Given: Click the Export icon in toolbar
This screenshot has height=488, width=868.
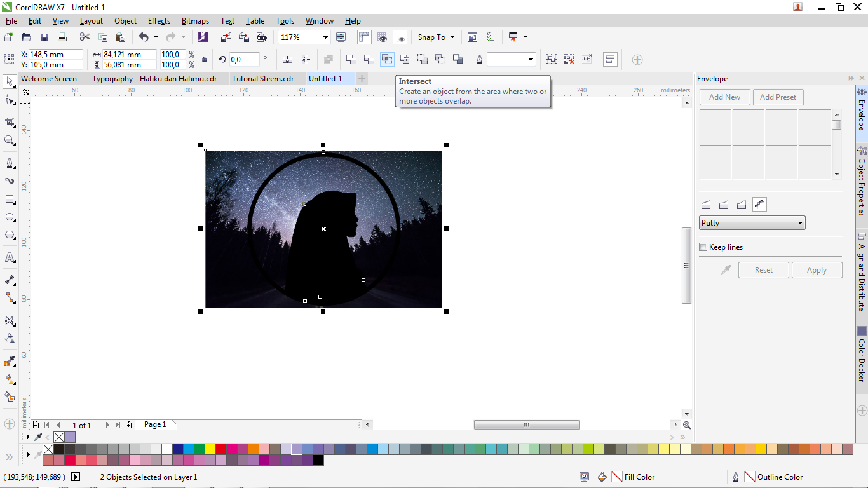Looking at the screenshot, I should [243, 37].
